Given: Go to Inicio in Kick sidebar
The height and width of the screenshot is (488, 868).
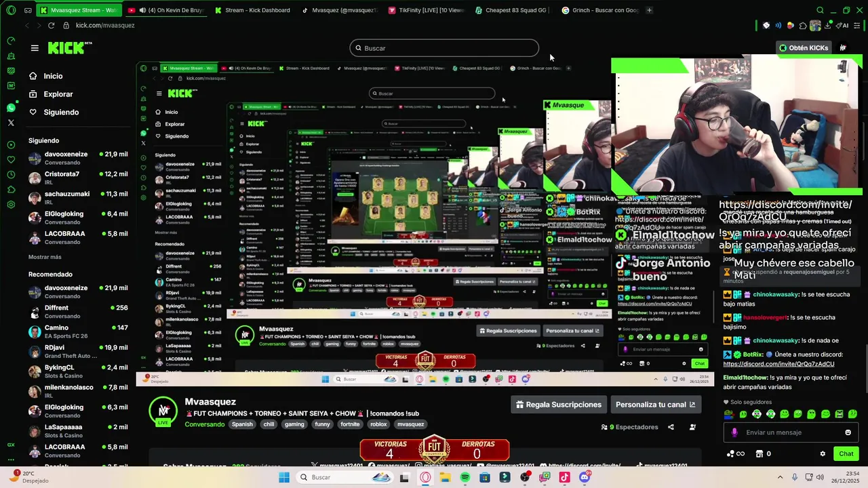Looking at the screenshot, I should [46, 76].
